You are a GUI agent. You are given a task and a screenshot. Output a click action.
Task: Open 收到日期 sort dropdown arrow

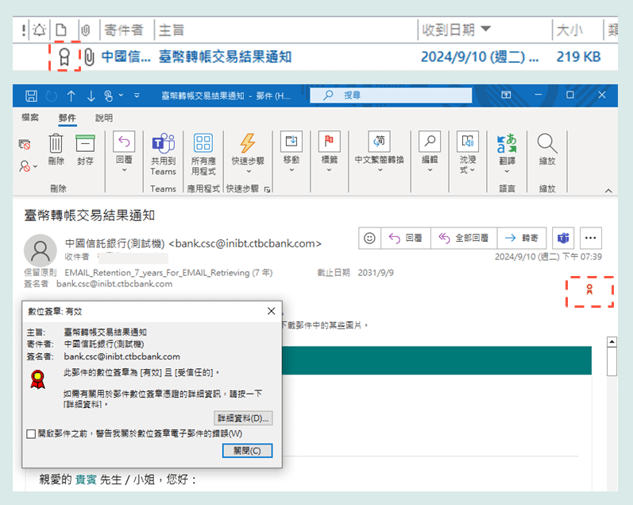click(486, 29)
